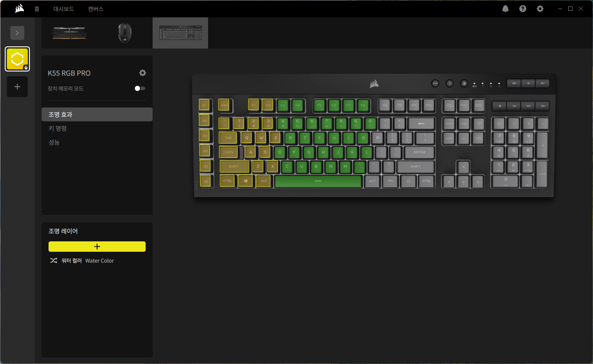Screen dimensions: 593x364
Task: Click the brightness button on keyboard
Action: click(x=450, y=83)
